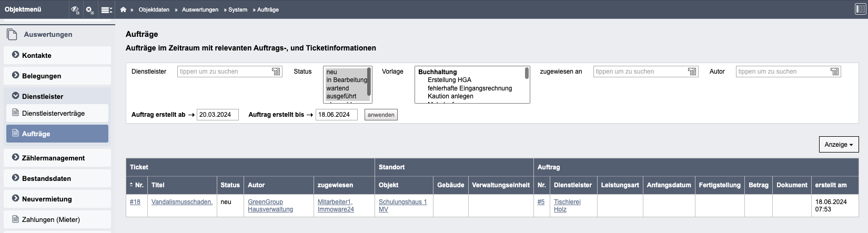Click the crossed-eye icon in header

75,9
